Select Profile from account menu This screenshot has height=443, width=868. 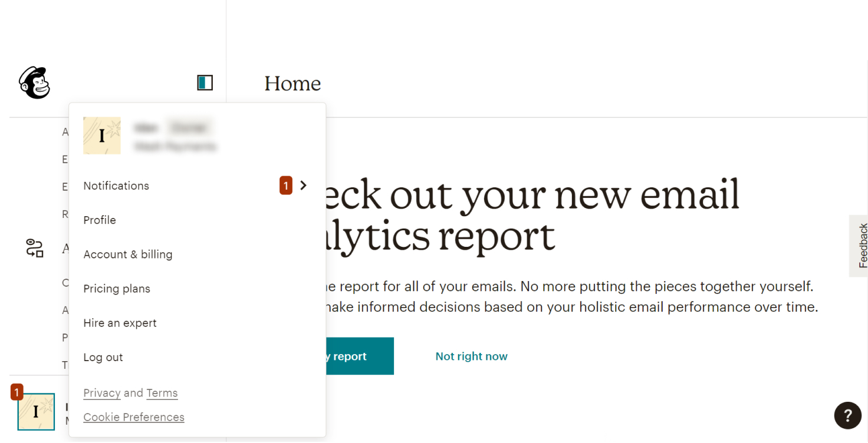coord(100,220)
